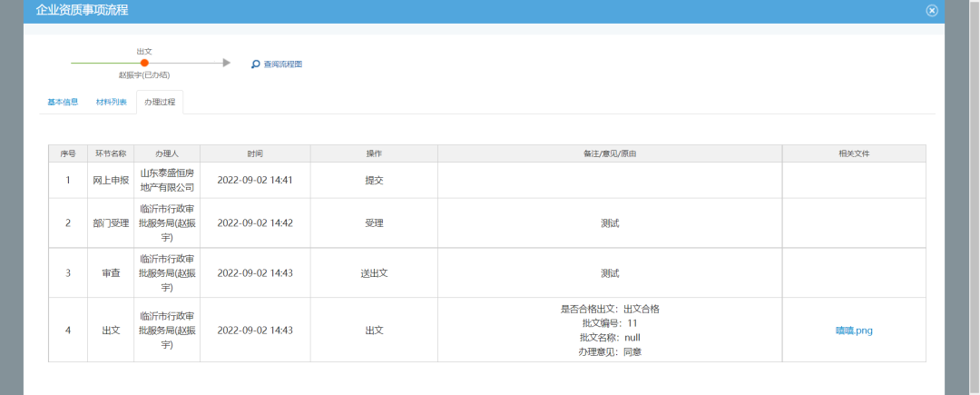980x395 pixels.
Task: Close the 企业资质事项流程 dialog
Action: [931, 11]
